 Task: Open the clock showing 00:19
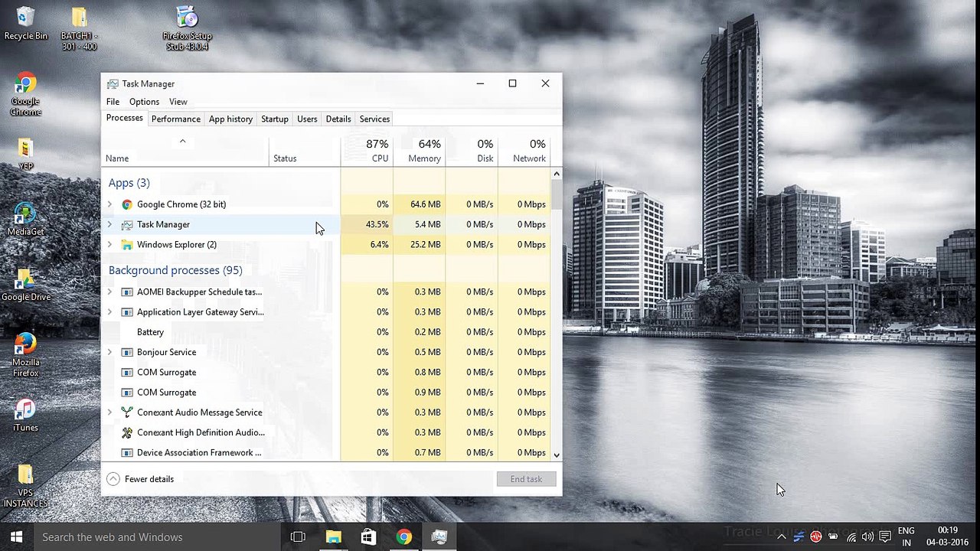tap(948, 536)
